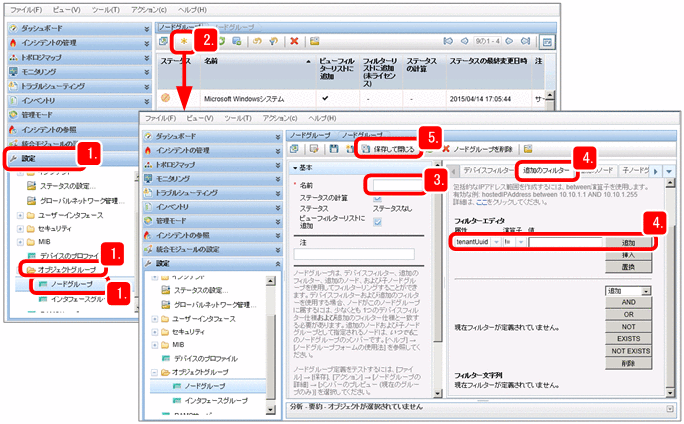Toggle the ステータスの計算 checkbox
The height and width of the screenshot is (424, 684).
click(x=377, y=198)
